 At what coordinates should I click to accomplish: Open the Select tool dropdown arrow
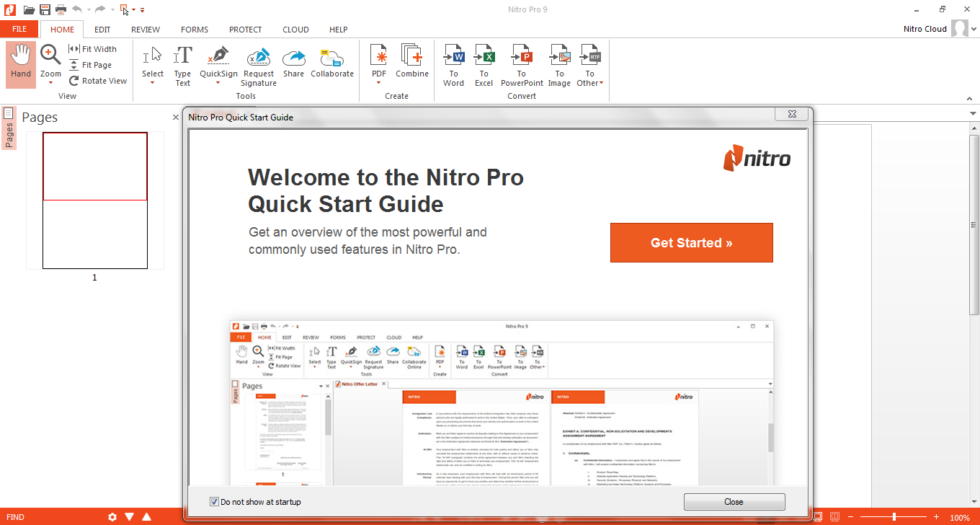[x=152, y=83]
